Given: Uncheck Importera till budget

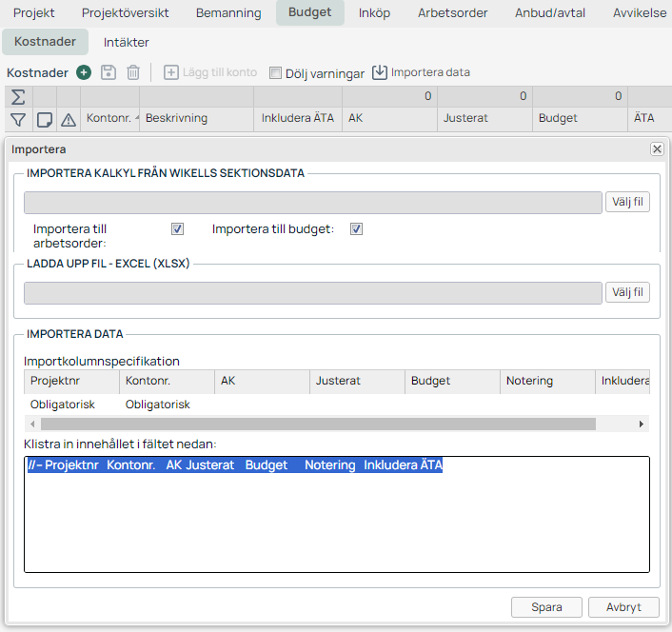Looking at the screenshot, I should (356, 228).
